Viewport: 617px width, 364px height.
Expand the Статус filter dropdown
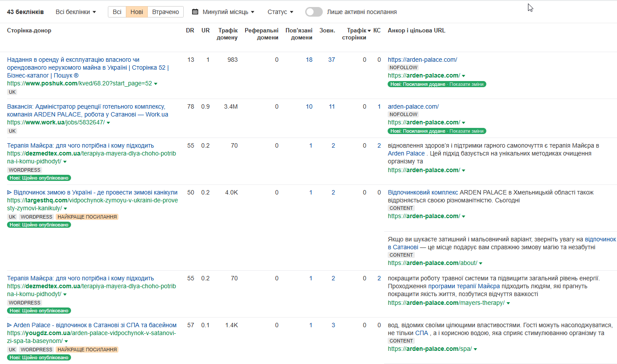(280, 12)
